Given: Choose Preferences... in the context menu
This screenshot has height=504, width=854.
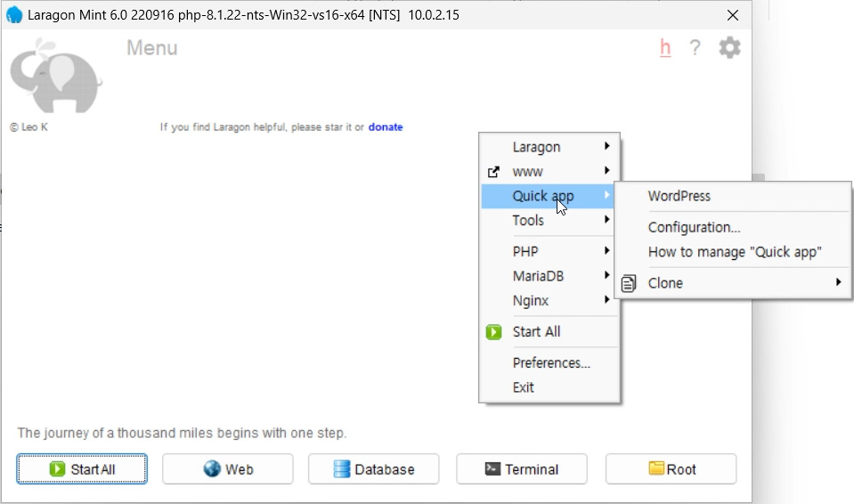Looking at the screenshot, I should point(549,363).
